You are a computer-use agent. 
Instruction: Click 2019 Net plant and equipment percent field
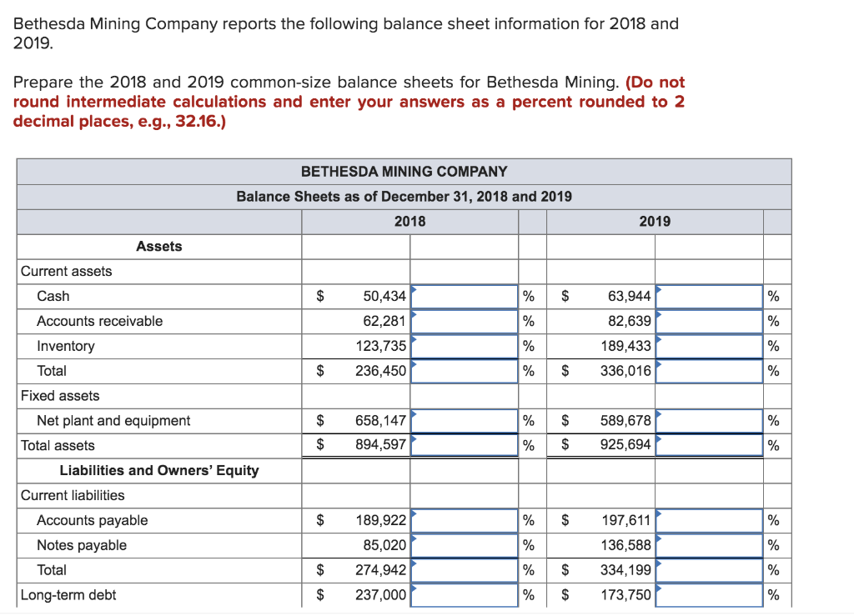(x=709, y=421)
